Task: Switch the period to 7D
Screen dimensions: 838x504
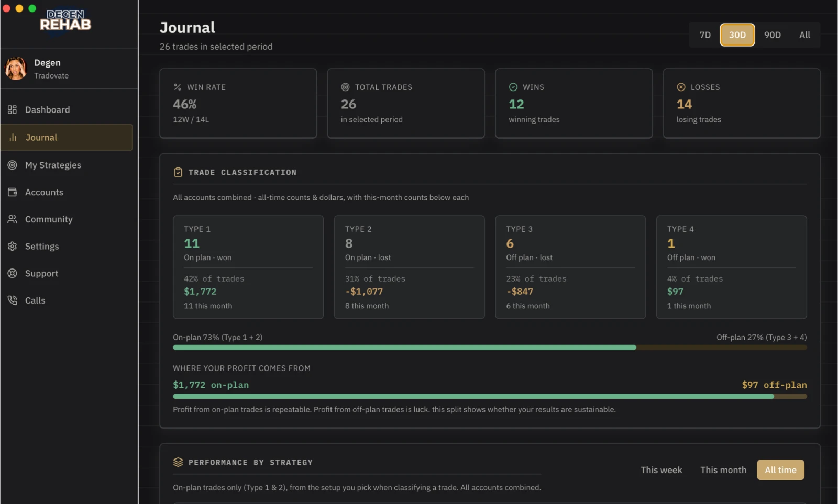Action: pos(705,35)
